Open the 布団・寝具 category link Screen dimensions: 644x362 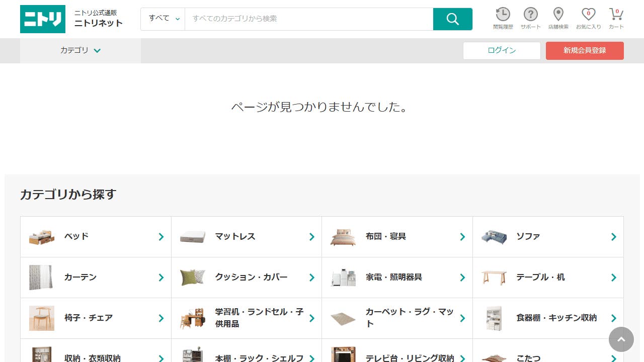(x=397, y=237)
